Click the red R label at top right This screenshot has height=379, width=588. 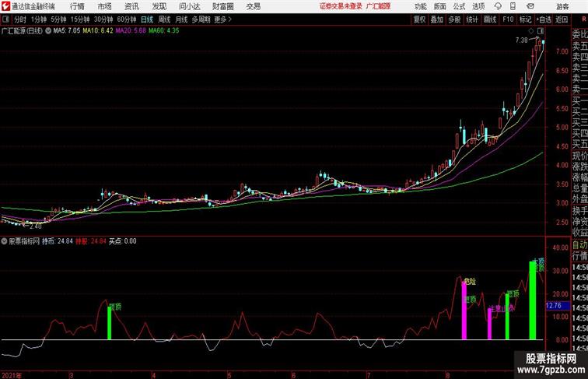(x=584, y=19)
